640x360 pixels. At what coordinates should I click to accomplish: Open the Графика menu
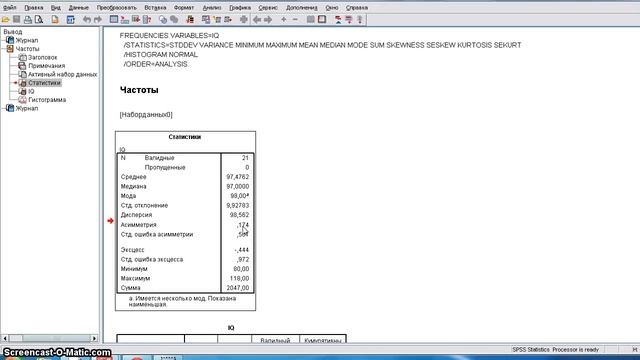click(x=240, y=8)
